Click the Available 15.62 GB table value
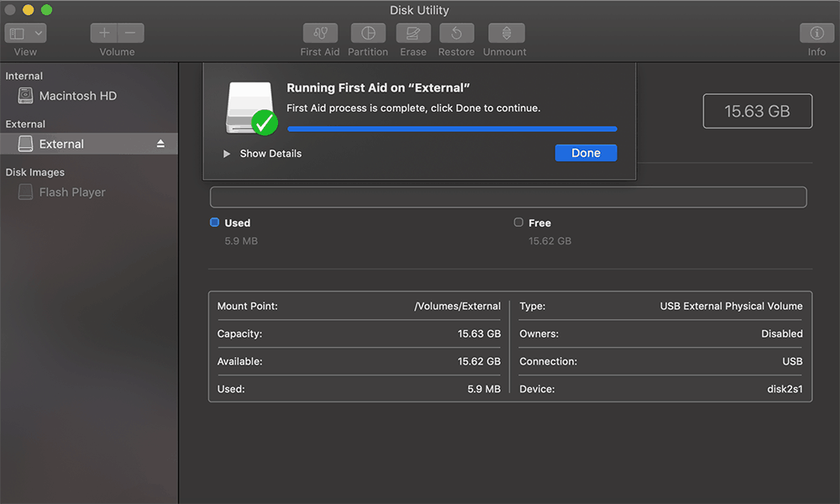The height and width of the screenshot is (504, 840). click(x=479, y=361)
